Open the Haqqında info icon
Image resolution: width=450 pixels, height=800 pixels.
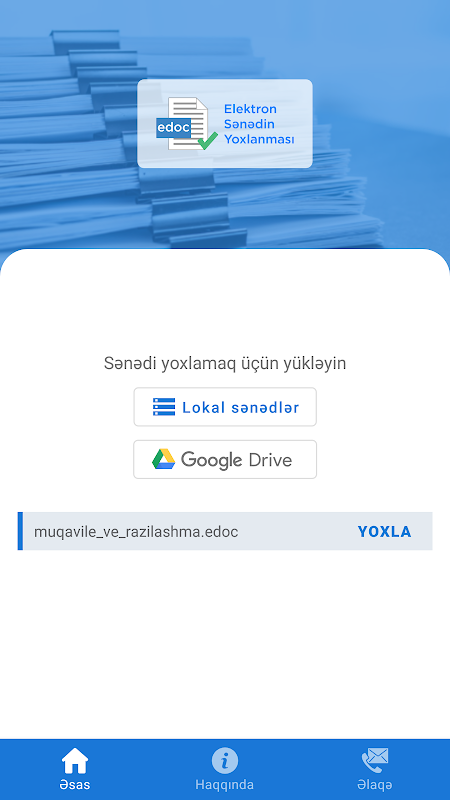pos(224,761)
